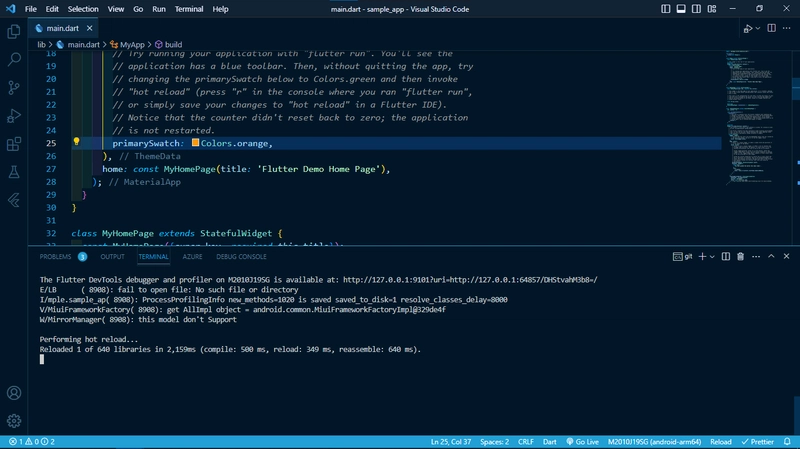Open the Manage gear menu

pos(14,421)
